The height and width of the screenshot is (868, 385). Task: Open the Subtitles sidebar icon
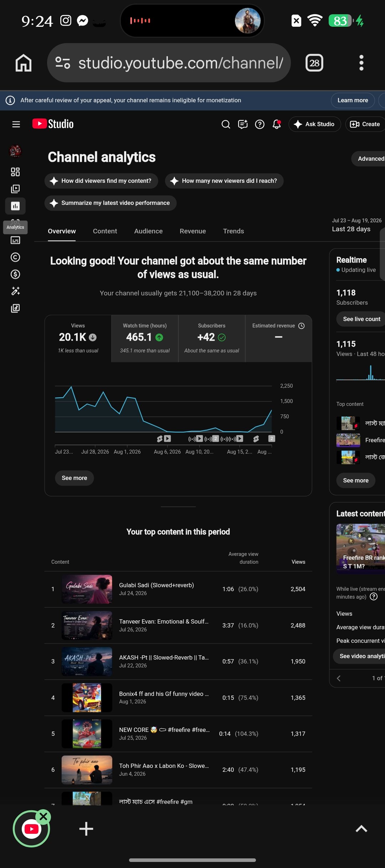click(15, 240)
